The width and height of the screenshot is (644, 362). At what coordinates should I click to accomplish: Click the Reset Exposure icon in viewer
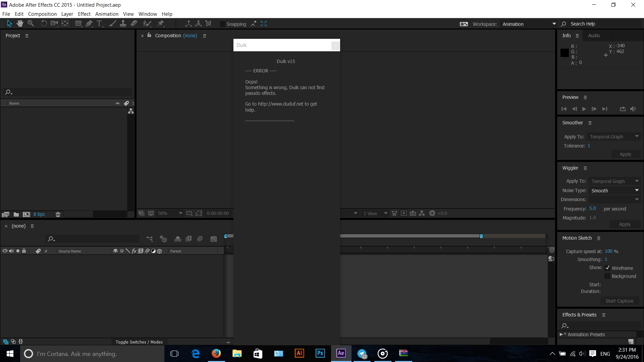pos(432,213)
